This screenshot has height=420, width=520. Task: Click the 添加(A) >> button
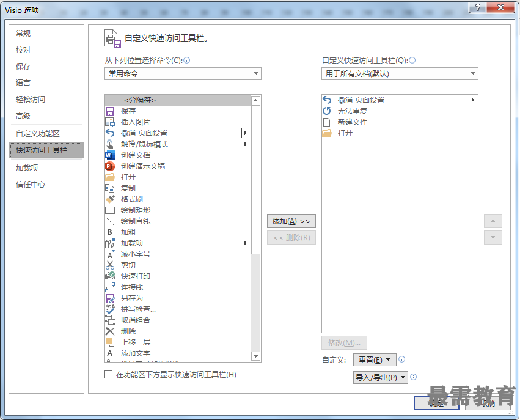pos(291,221)
